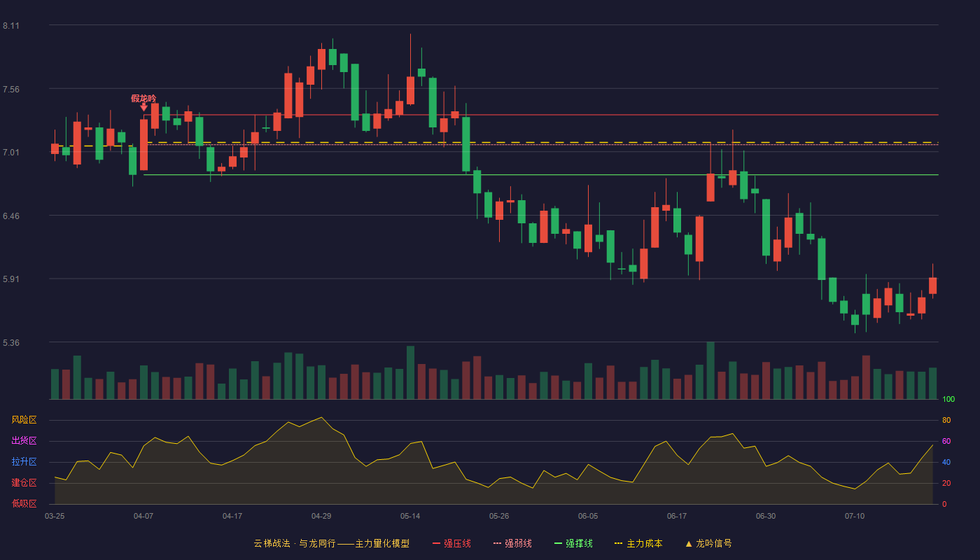980x560 pixels.
Task: Click the 风险区 zone label
Action: coord(24,420)
